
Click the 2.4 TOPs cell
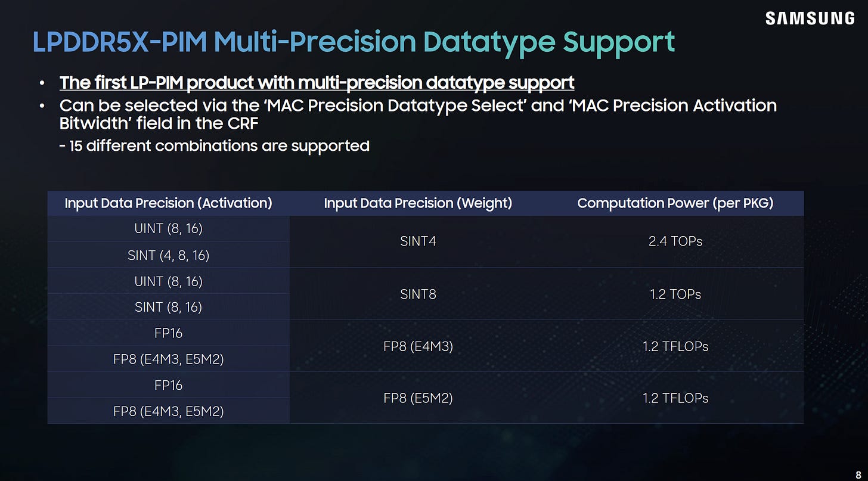(675, 241)
